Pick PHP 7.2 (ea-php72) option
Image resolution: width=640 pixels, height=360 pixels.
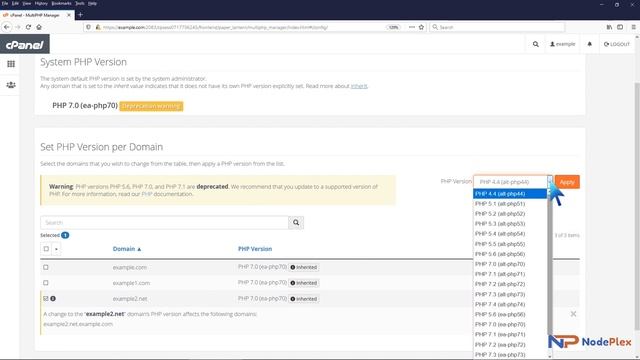tap(510, 344)
